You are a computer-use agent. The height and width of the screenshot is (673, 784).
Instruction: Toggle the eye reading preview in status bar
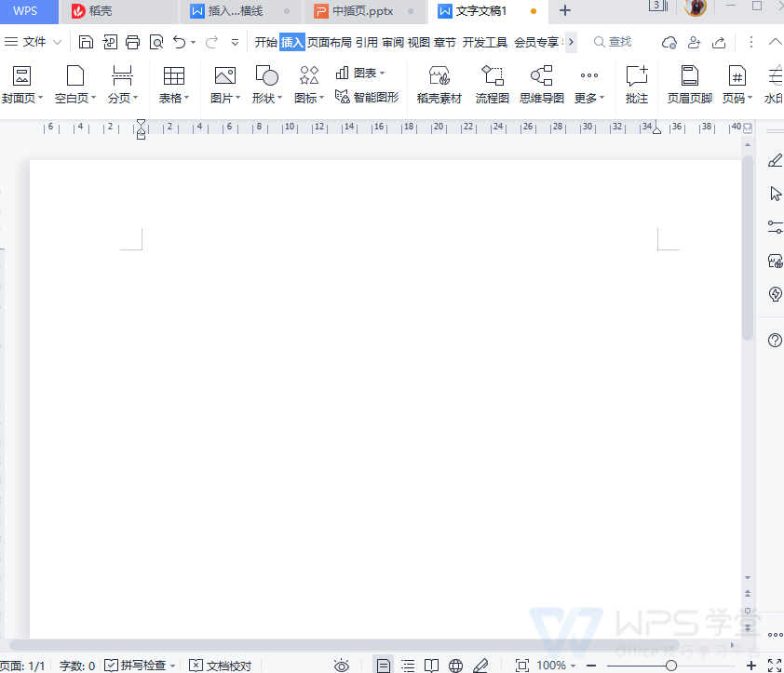(342, 665)
